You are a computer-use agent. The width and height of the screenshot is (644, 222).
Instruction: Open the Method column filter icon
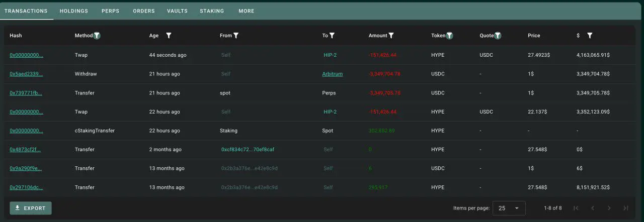click(x=97, y=36)
